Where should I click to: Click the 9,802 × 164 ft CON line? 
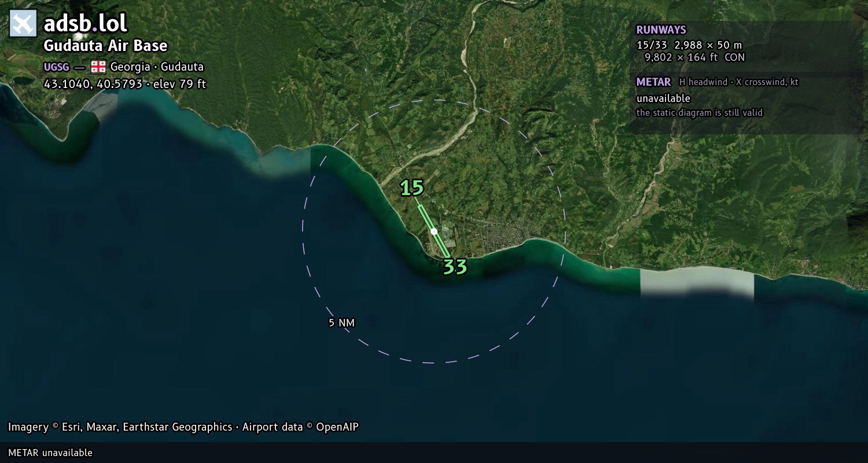point(694,57)
